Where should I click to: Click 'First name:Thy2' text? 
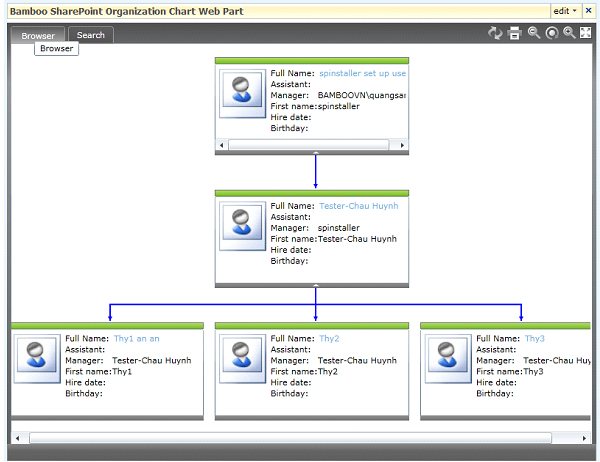[x=304, y=372]
